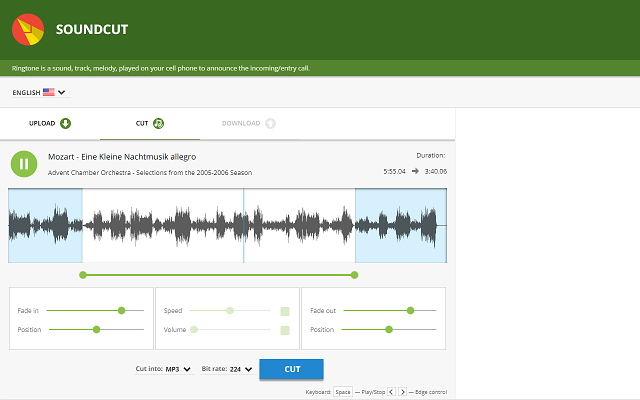Click the music note Cut icon
Viewport: 640px width, 400px height.
point(158,124)
